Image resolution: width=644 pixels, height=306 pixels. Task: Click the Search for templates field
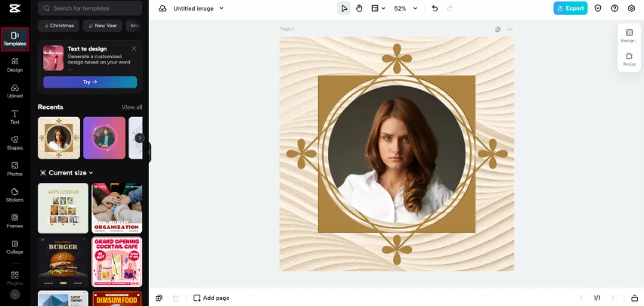click(90, 8)
